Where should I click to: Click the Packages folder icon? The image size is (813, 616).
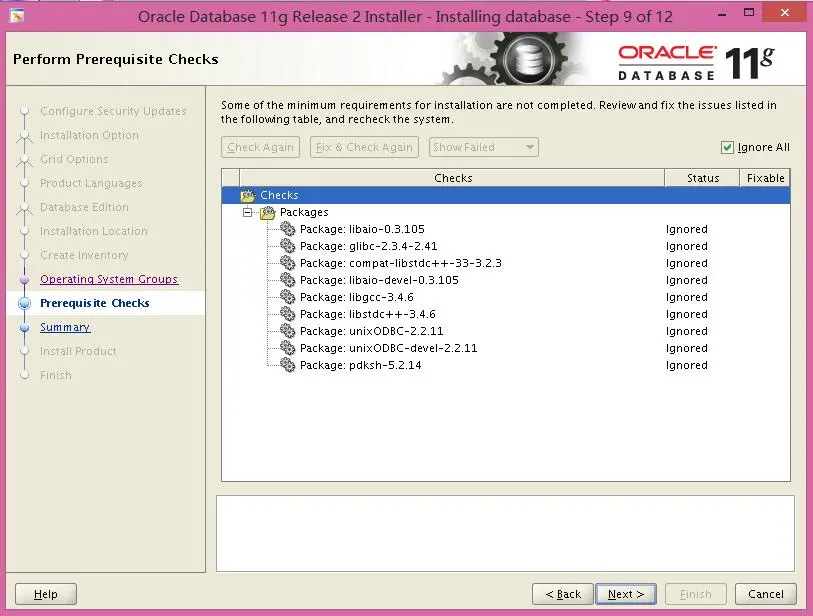[x=268, y=213]
